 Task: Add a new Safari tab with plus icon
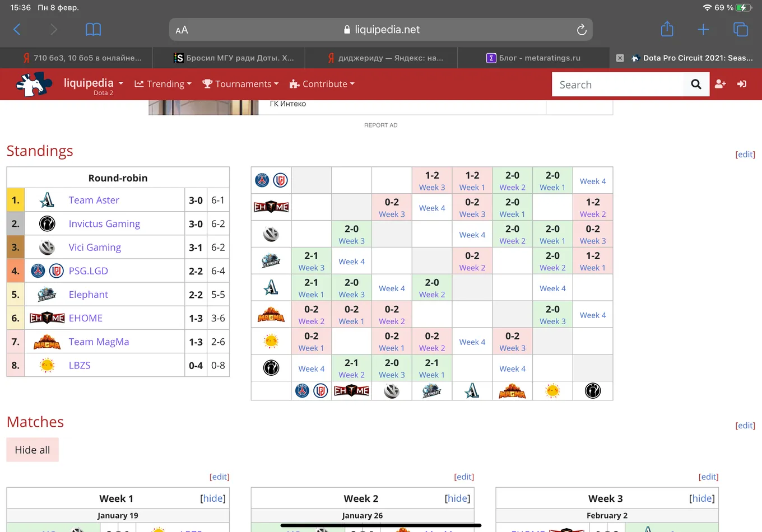(x=703, y=30)
